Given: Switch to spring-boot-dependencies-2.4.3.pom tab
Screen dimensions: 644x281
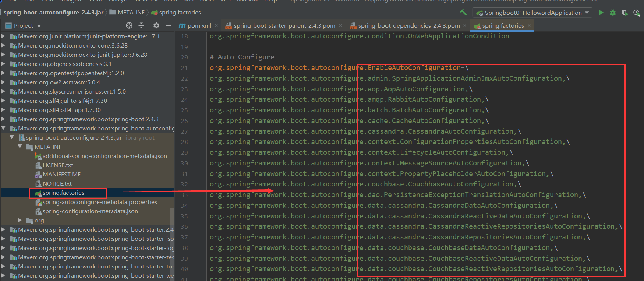Looking at the screenshot, I should pyautogui.click(x=409, y=25).
